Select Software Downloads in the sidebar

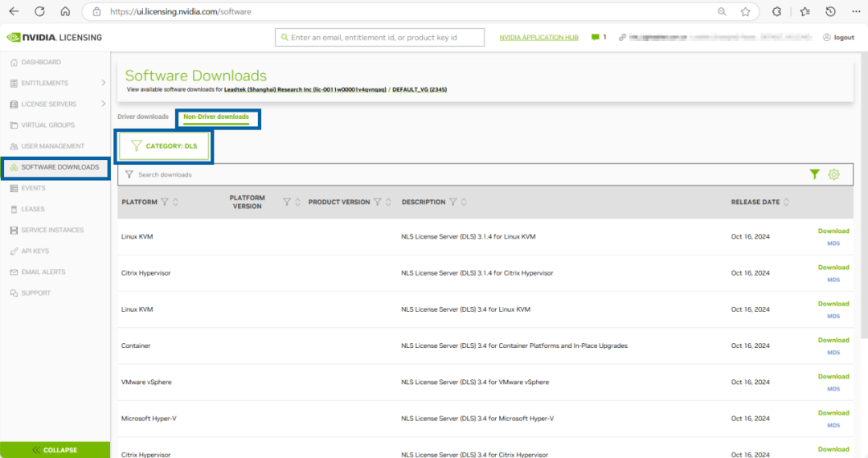click(55, 167)
